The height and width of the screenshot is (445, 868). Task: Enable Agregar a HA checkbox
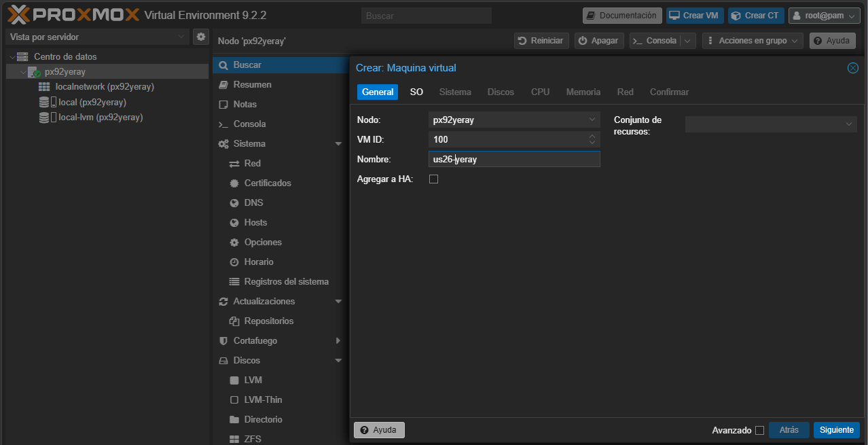point(434,179)
